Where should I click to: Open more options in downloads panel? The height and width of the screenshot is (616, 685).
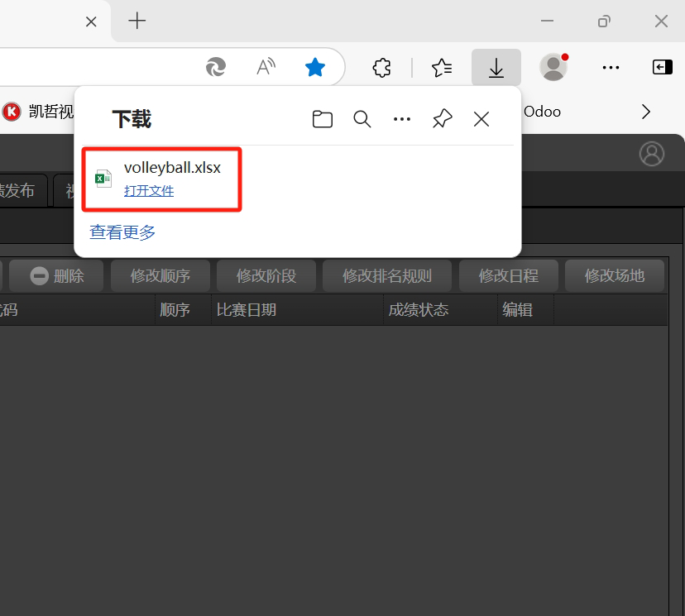402,119
